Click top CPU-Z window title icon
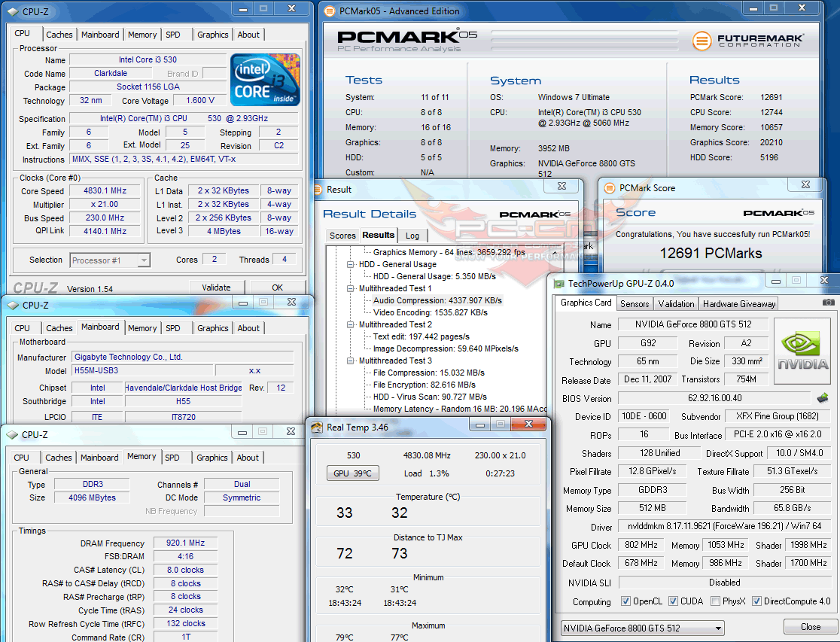840x642 pixels. pyautogui.click(x=13, y=11)
